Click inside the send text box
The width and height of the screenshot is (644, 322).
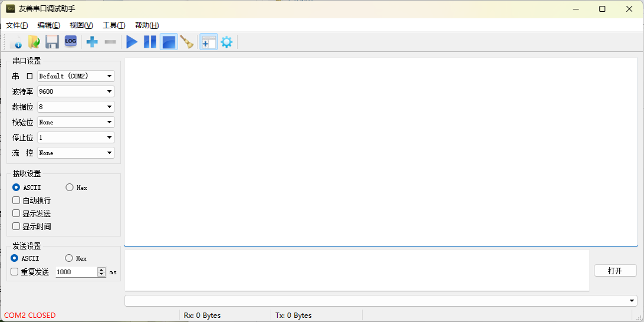pyautogui.click(x=357, y=270)
